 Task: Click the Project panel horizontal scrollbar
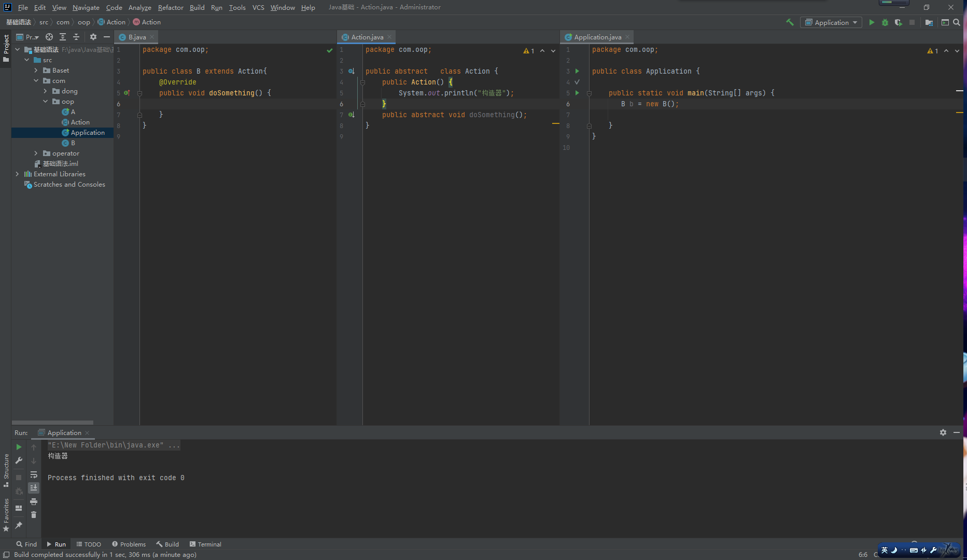coord(52,423)
